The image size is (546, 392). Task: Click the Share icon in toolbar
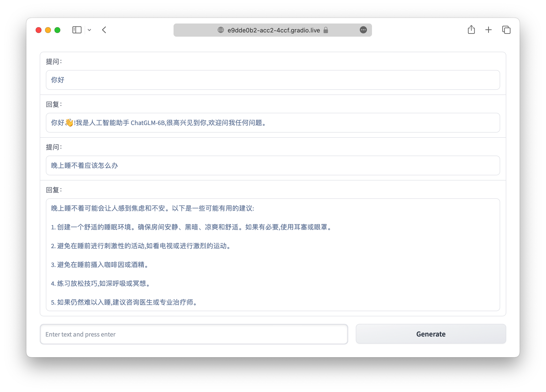pyautogui.click(x=471, y=30)
